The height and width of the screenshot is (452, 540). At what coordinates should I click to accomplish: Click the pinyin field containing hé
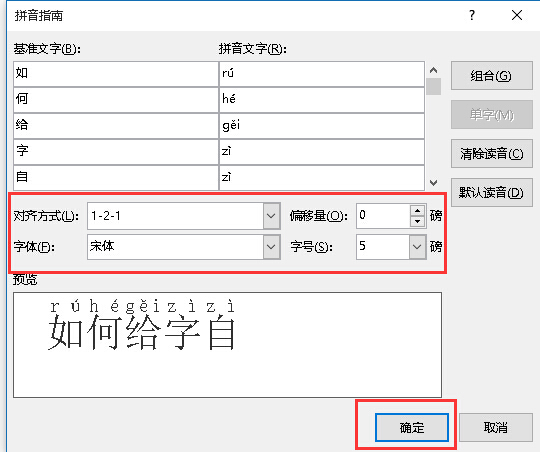point(322,100)
